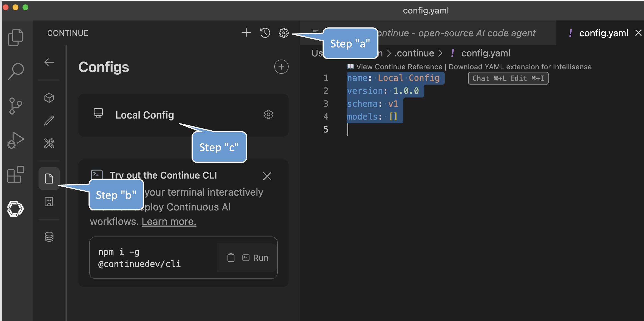Click the CONTINUE panel title
644x321 pixels.
pos(68,33)
